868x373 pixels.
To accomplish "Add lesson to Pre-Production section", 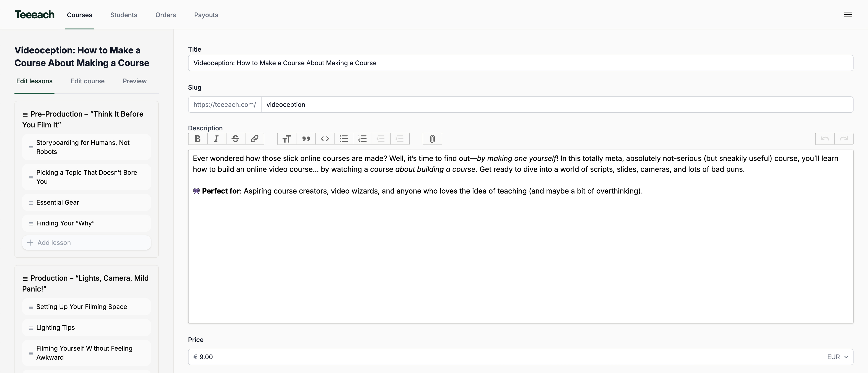I will pos(86,242).
